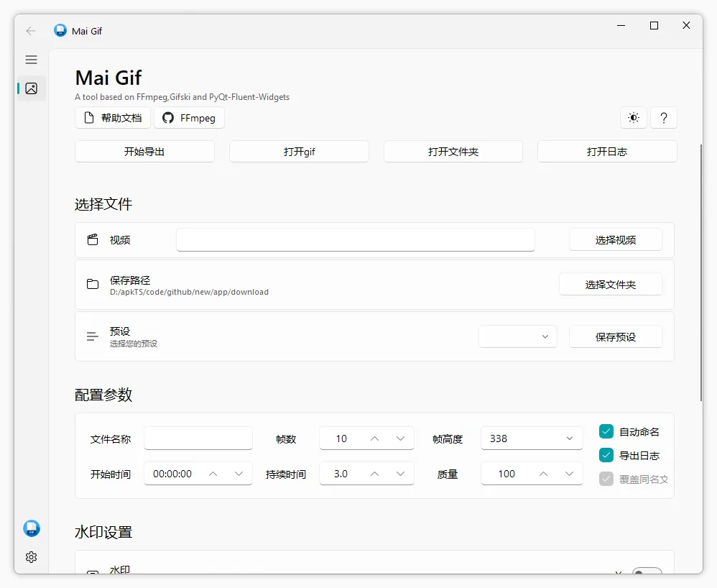717x588 pixels.
Task: Click the back arrow navigation icon
Action: pos(29,30)
